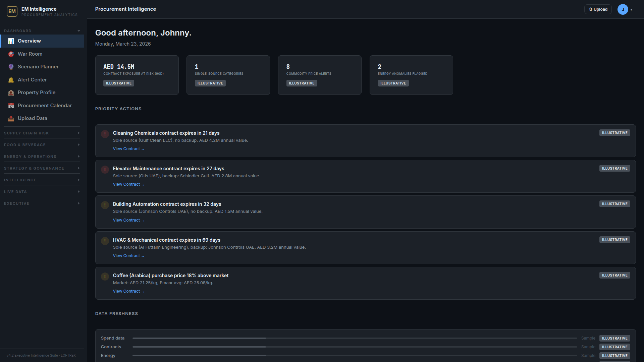Image resolution: width=644 pixels, height=362 pixels.
Task: Click 'HVAC & Mechanical contract expires in 69 days'
Action: [x=167, y=240]
